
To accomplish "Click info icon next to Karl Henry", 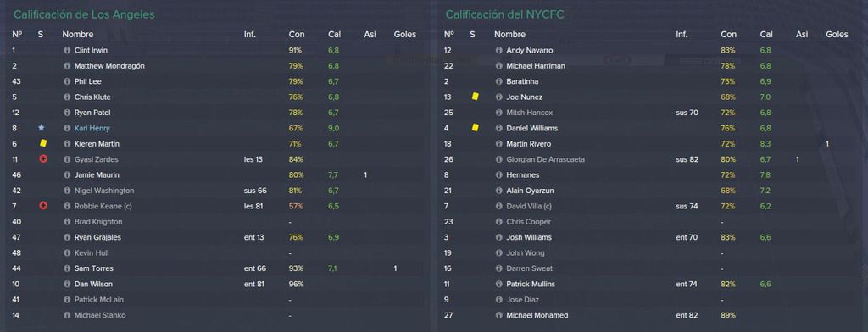I will coord(67,129).
